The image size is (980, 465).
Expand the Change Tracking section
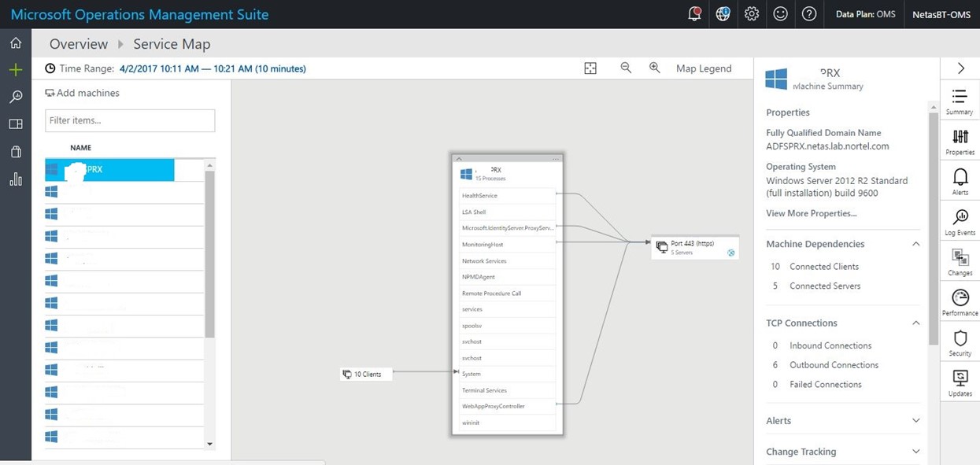[x=915, y=452]
